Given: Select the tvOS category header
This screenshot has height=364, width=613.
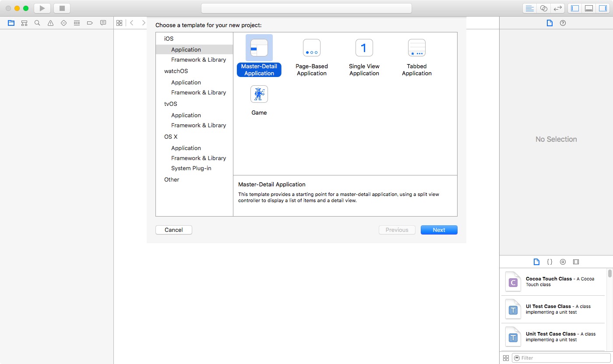Looking at the screenshot, I should click(x=171, y=104).
